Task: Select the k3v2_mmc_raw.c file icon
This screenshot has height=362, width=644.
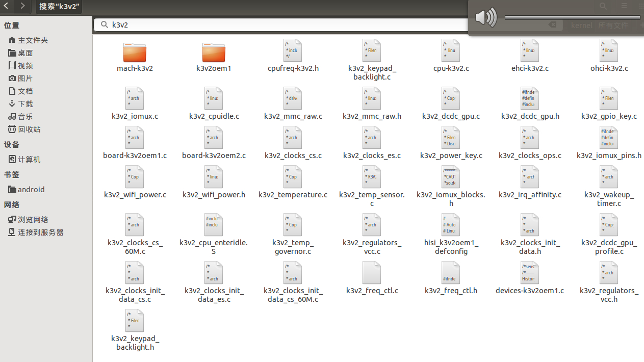Action: pos(293,98)
